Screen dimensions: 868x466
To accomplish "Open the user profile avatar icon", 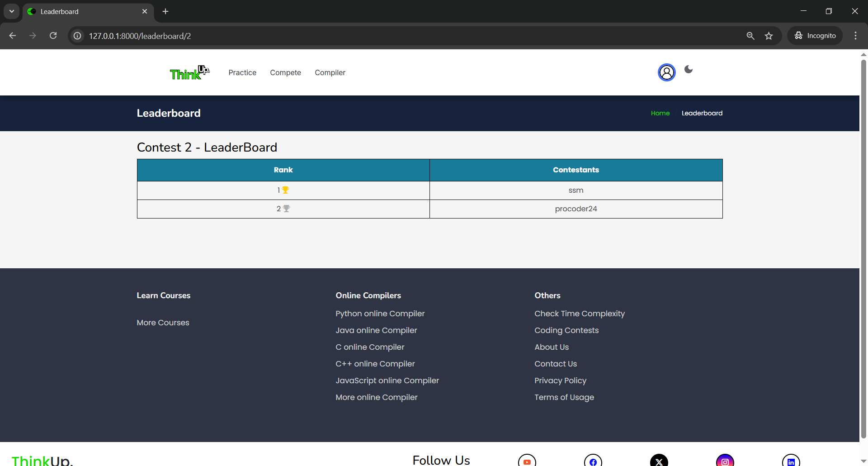I will (666, 72).
